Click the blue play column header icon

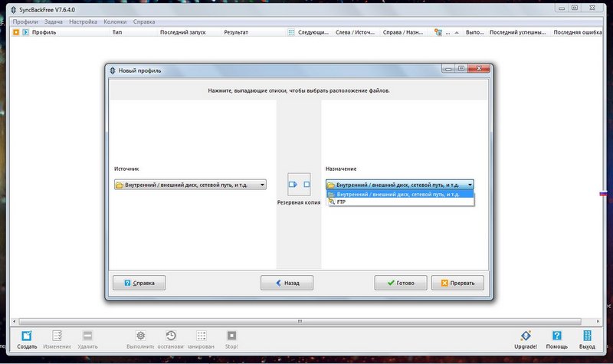pyautogui.click(x=25, y=32)
